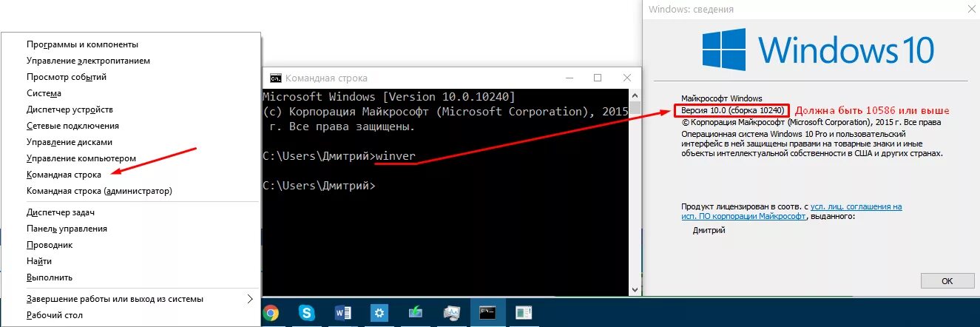Click 'Версия 10.0 (сборка 10240)' text
980x327 pixels.
[x=732, y=109]
